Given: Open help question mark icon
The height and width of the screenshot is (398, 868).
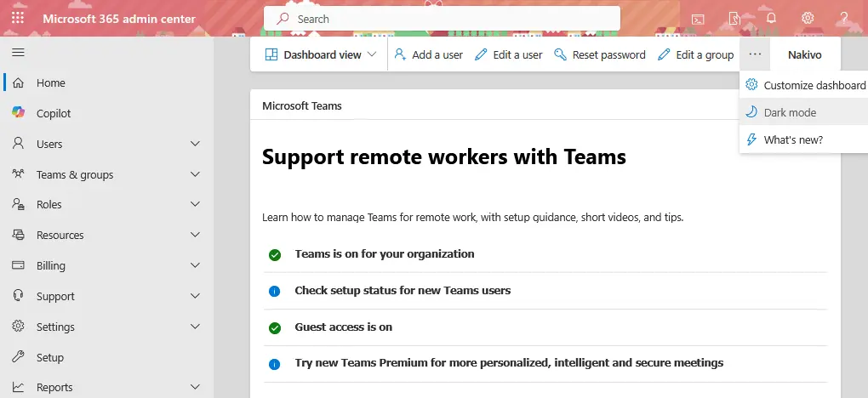Looking at the screenshot, I should 844,18.
